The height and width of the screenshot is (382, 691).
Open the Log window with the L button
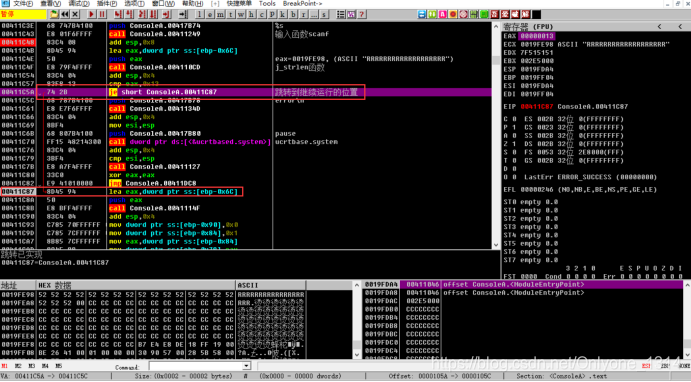coord(199,15)
